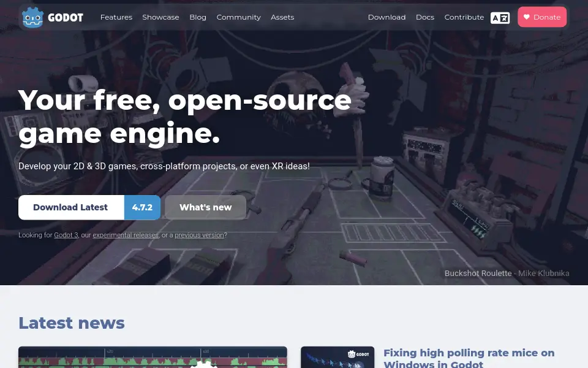Click the 4.7.2 version badge
This screenshot has height=368, width=588.
pos(142,207)
